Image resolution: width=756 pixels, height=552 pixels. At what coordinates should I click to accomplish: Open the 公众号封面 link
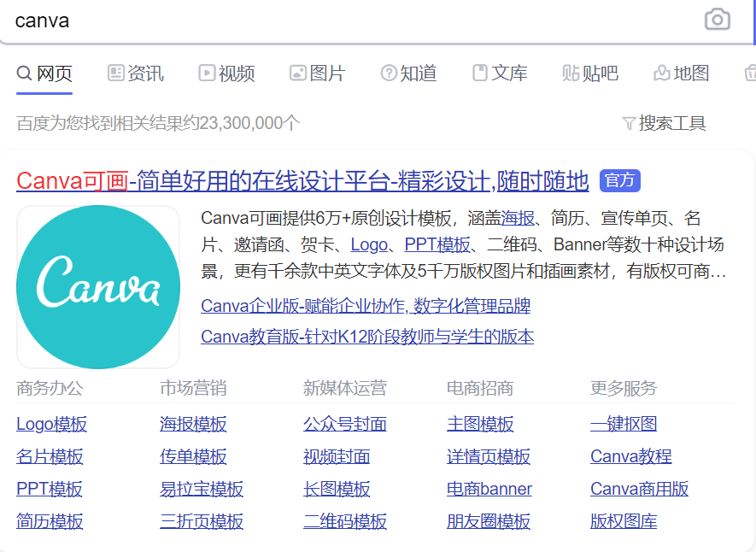tap(345, 424)
